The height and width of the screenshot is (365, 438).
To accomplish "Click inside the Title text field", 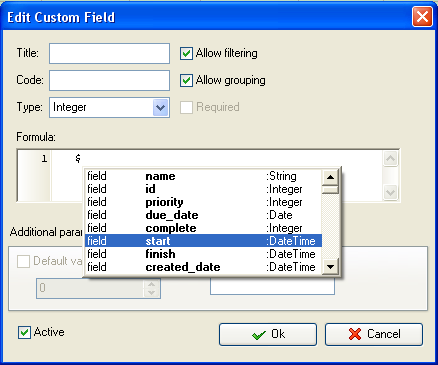I will [109, 53].
